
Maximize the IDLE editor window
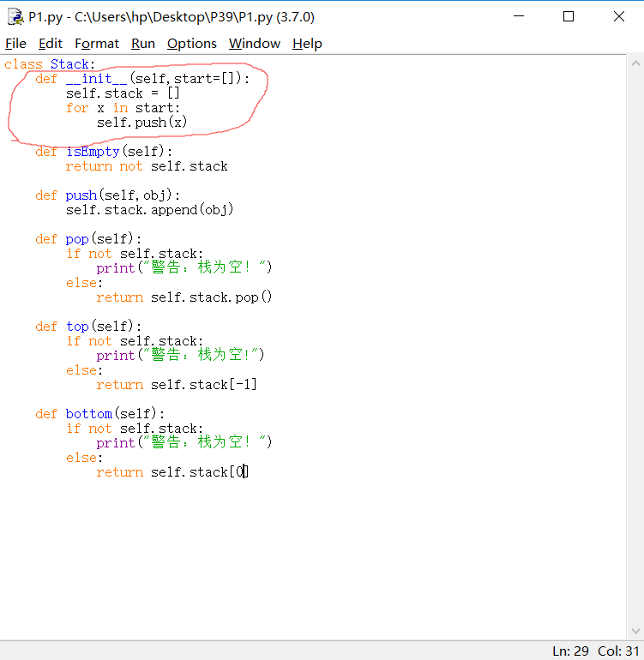point(569,16)
